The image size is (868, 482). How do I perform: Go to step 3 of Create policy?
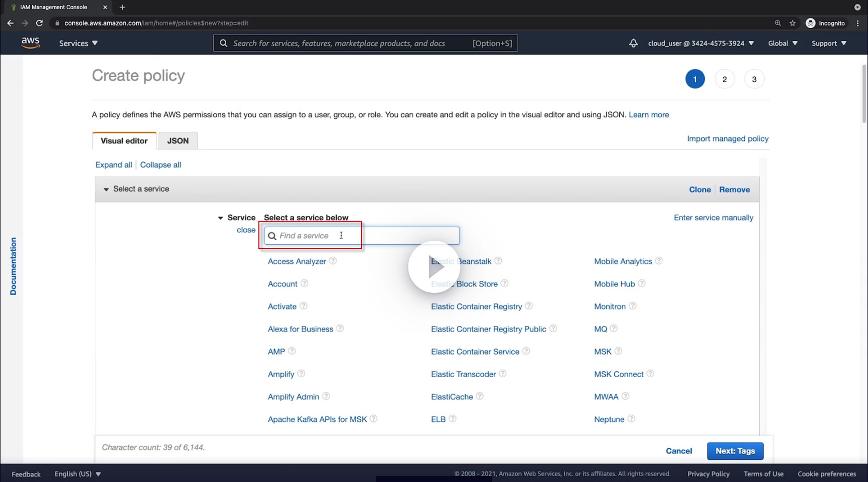[754, 79]
